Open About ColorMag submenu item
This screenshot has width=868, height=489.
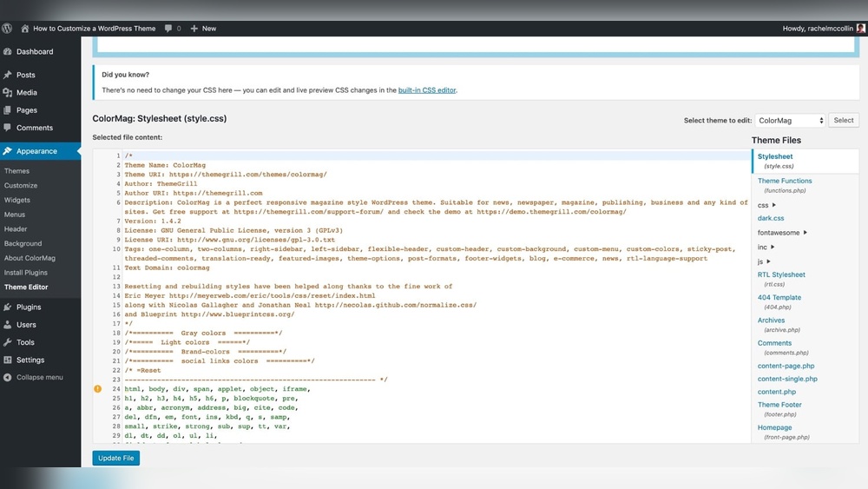pos(30,258)
